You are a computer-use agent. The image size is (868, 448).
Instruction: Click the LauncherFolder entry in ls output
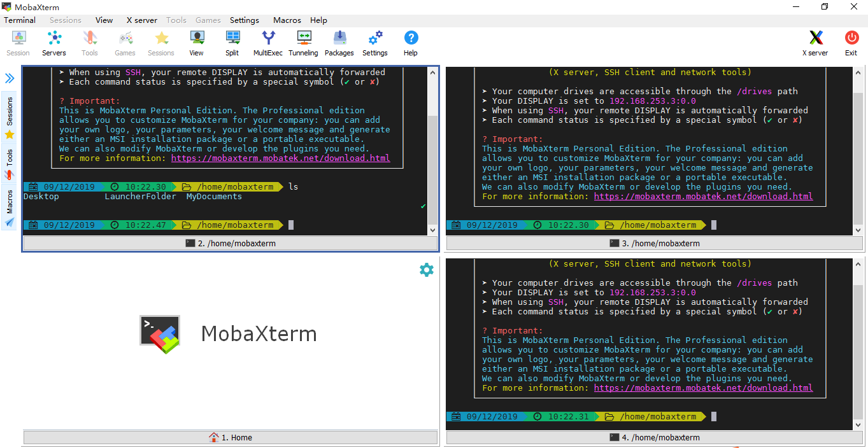click(x=141, y=197)
